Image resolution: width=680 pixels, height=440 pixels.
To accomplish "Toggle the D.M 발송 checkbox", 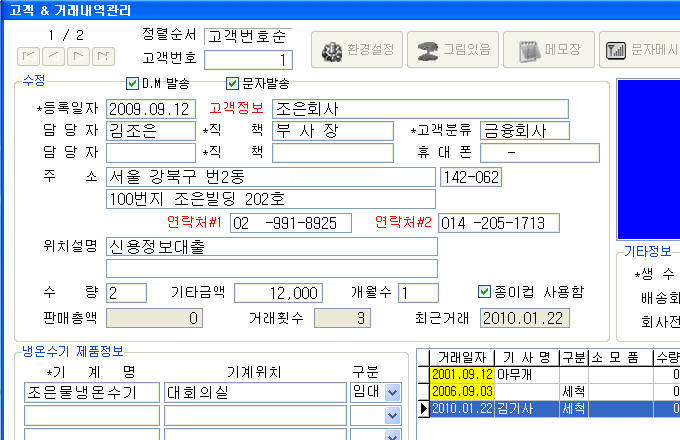I will 133,83.
